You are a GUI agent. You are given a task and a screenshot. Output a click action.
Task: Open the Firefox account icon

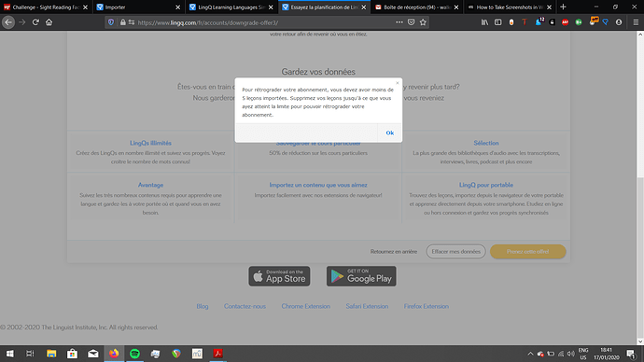click(x=619, y=22)
